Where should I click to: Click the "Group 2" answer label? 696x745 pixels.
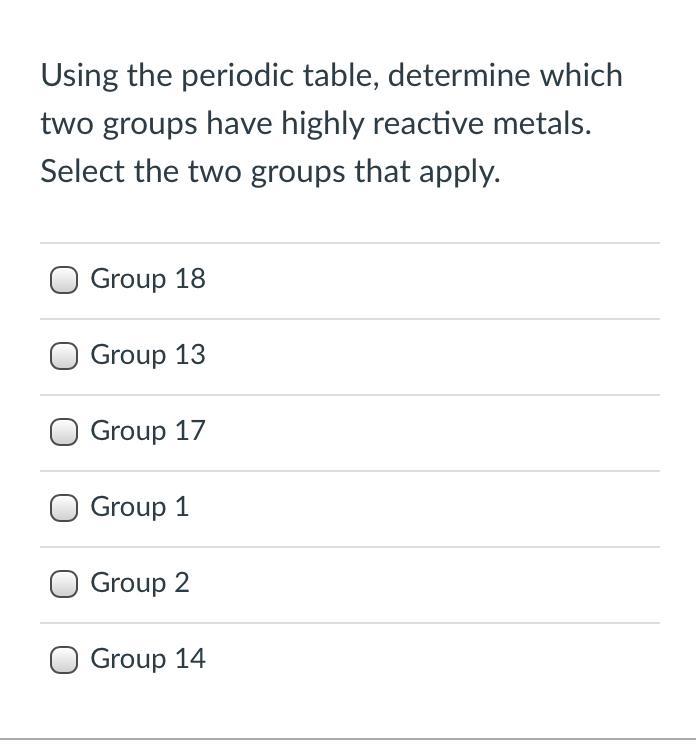pyautogui.click(x=139, y=583)
